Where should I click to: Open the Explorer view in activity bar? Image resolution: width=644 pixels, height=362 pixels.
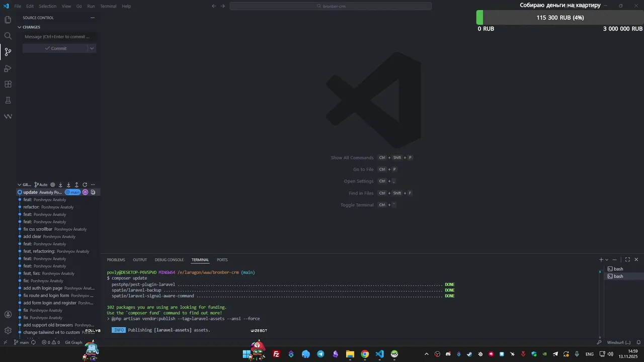8,20
